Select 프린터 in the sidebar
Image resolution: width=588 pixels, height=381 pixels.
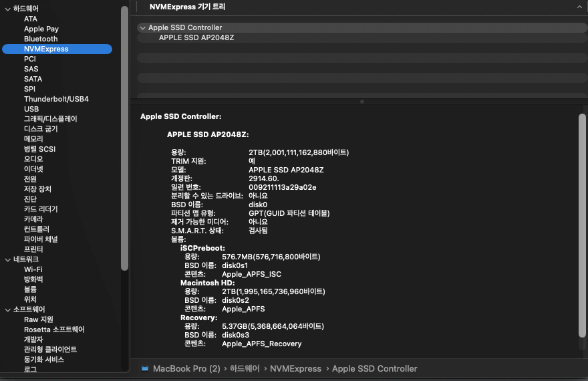click(33, 249)
